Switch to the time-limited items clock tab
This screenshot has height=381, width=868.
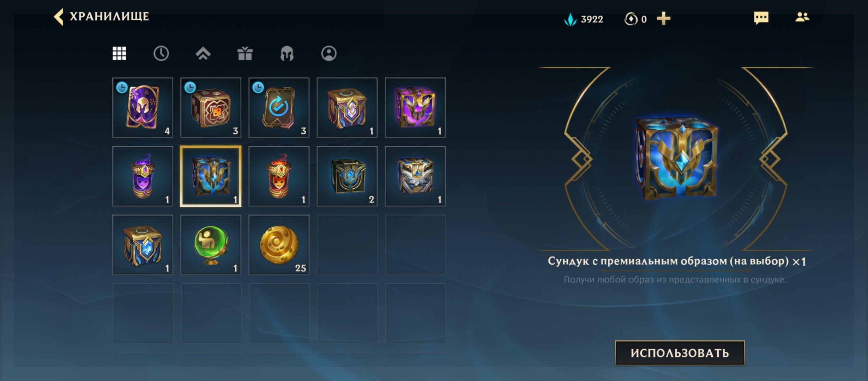point(161,54)
